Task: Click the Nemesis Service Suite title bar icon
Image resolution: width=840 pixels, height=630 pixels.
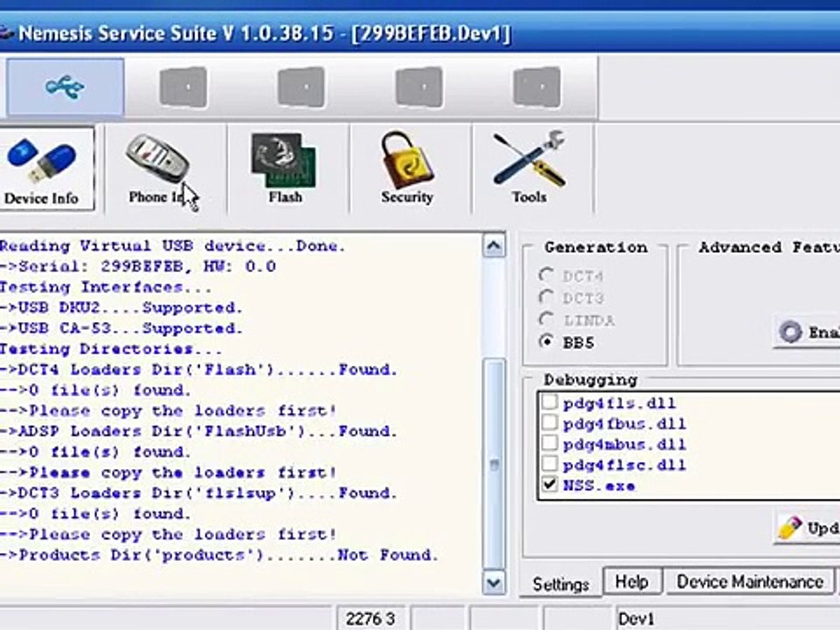Action: click(5, 33)
